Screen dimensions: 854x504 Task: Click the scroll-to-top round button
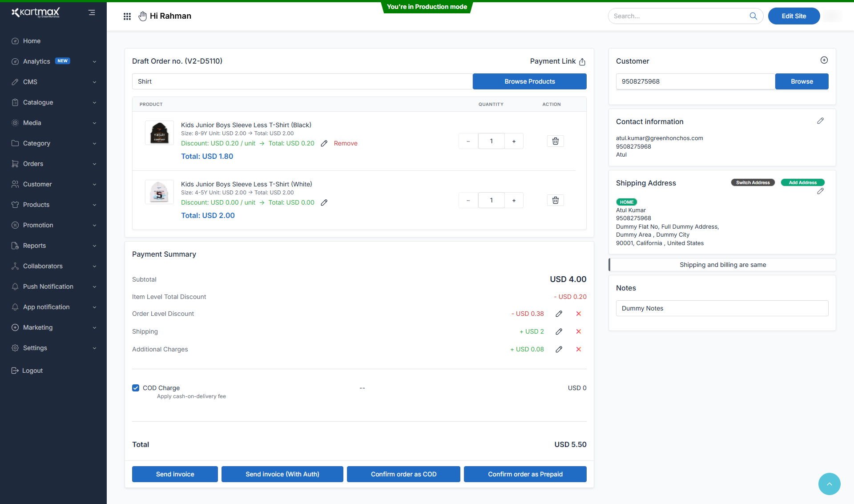pyautogui.click(x=829, y=484)
